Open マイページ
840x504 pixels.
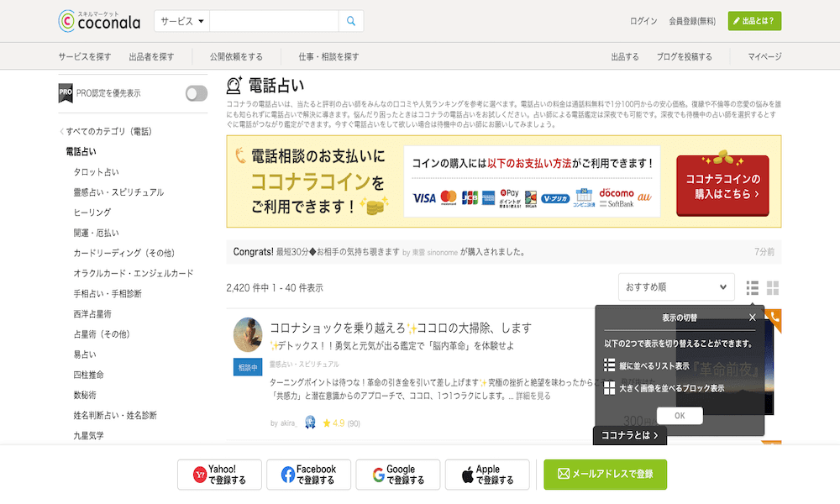point(764,56)
